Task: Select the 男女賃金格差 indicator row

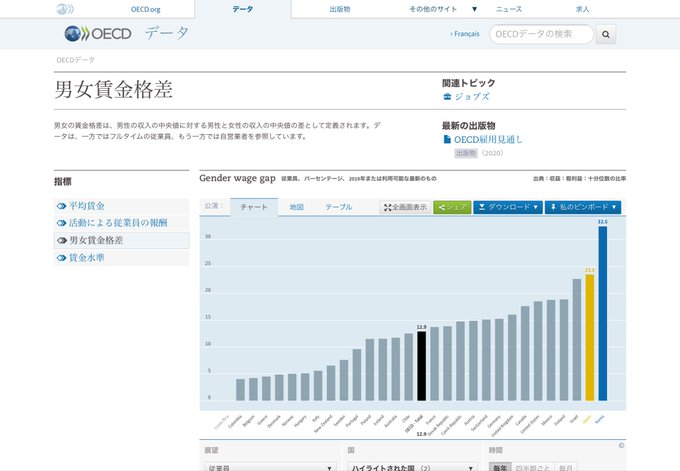Action: pyautogui.click(x=121, y=240)
